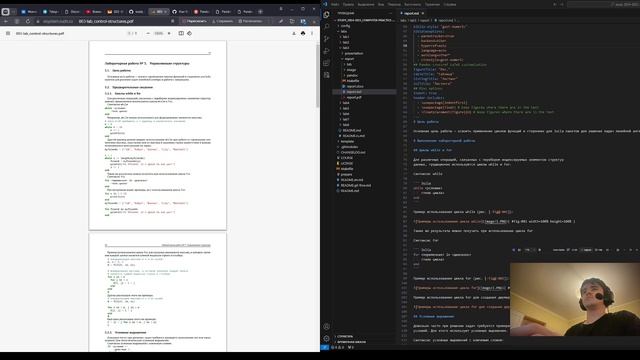The width and height of the screenshot is (640, 360).
Task: Expand the lab1 folder
Action: click(346, 37)
